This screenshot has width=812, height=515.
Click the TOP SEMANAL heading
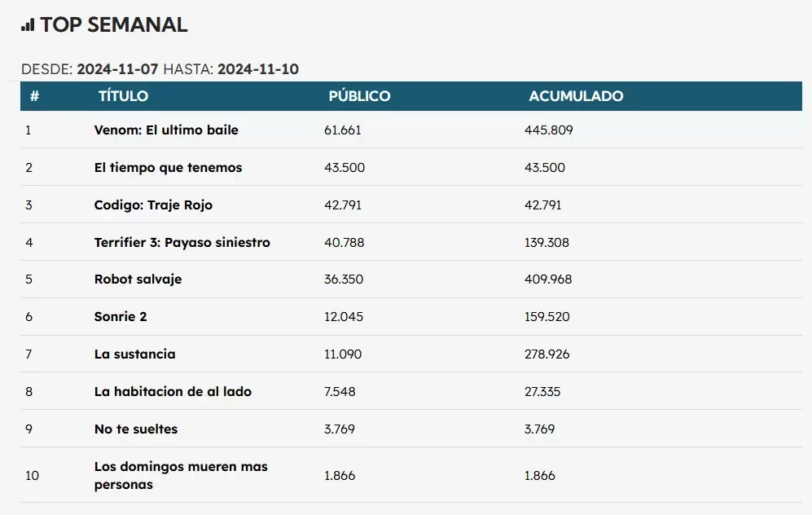[x=114, y=25]
